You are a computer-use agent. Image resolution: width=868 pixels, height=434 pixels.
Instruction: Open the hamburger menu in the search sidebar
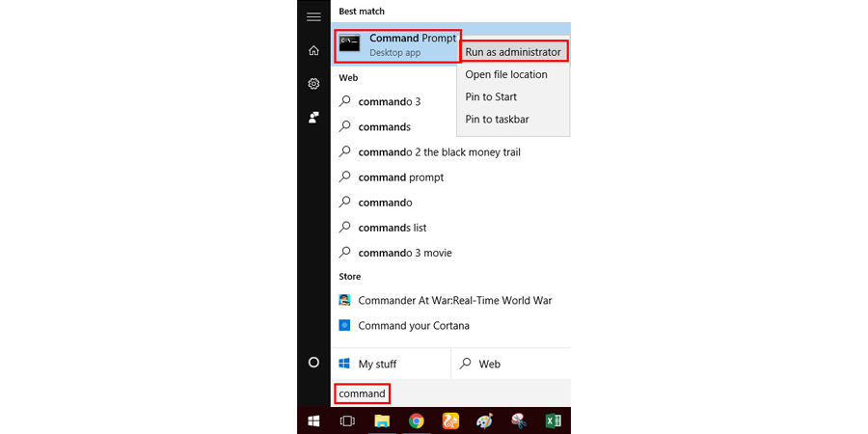pyautogui.click(x=313, y=17)
